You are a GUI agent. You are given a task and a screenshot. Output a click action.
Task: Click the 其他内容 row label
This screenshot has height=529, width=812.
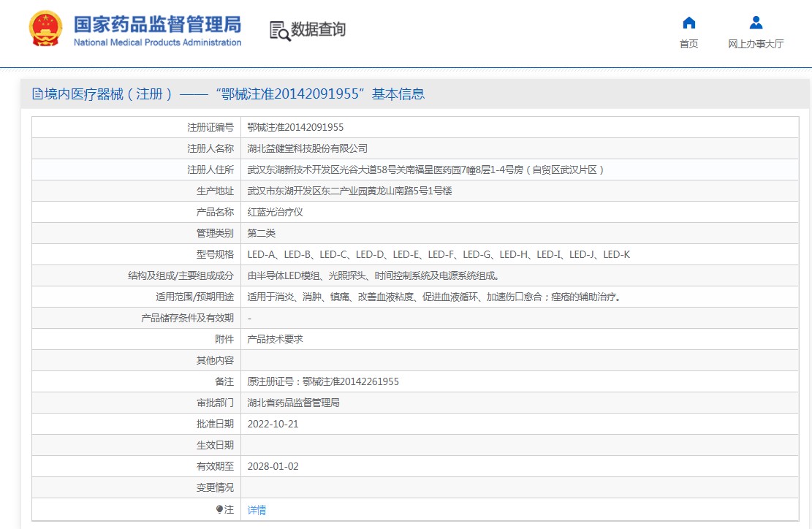click(215, 360)
